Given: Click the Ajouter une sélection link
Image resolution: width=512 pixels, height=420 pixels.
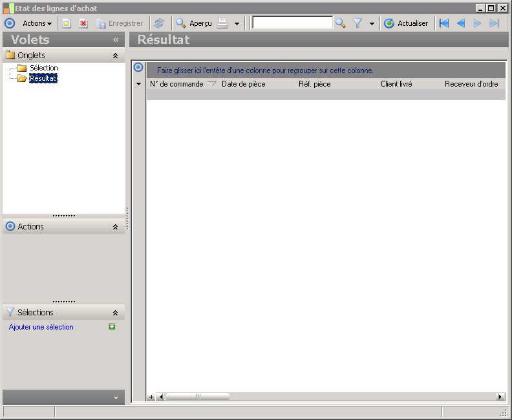Looking at the screenshot, I should pyautogui.click(x=41, y=327).
